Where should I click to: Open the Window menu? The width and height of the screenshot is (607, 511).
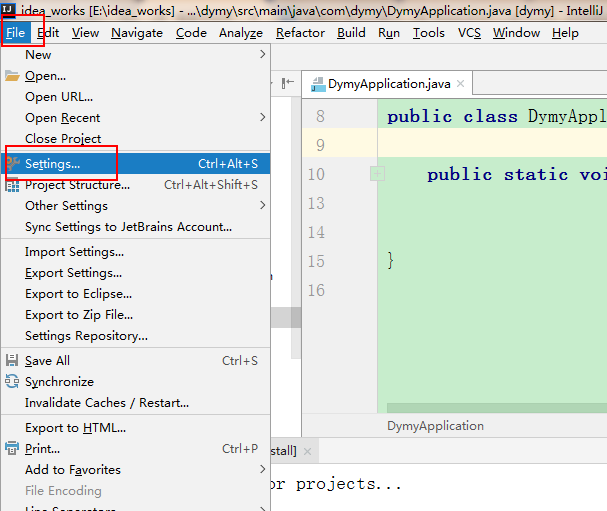(516, 33)
